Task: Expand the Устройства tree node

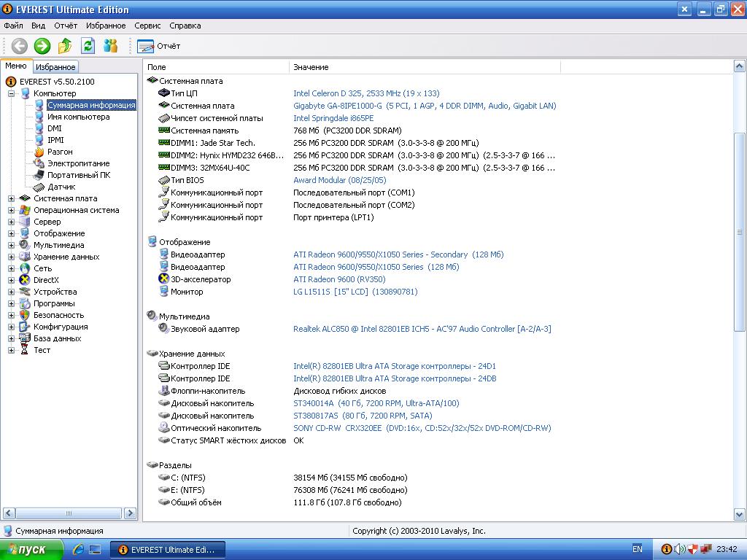Action: tap(11, 292)
